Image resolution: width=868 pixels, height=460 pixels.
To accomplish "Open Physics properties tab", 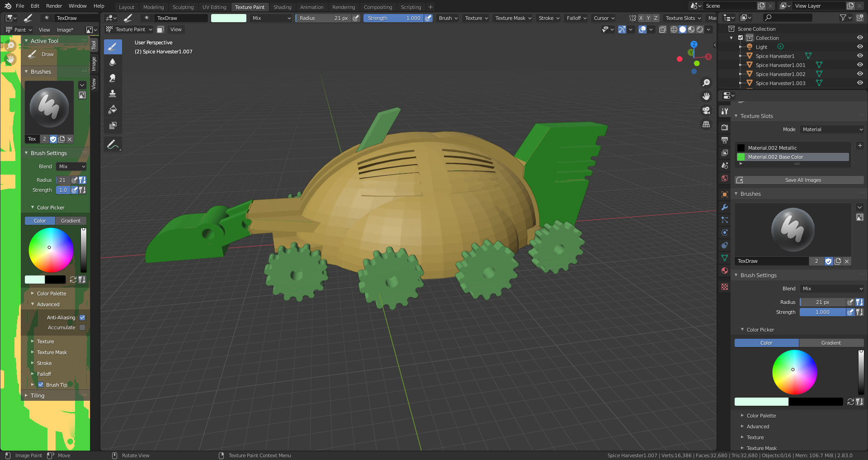I will pyautogui.click(x=725, y=232).
